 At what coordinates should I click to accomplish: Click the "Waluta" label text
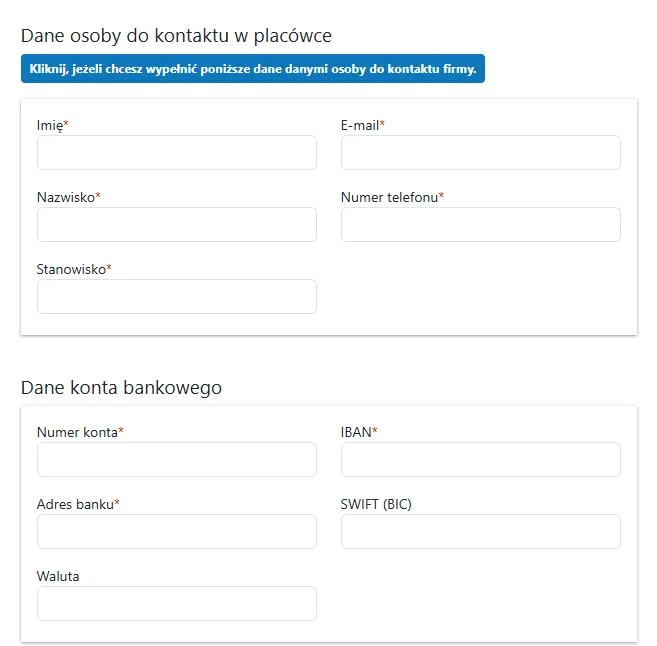coord(58,576)
